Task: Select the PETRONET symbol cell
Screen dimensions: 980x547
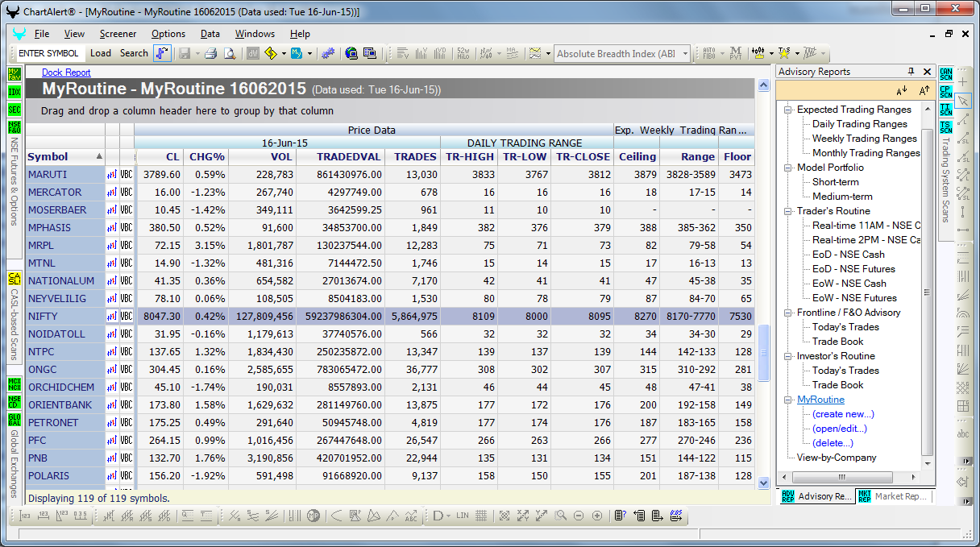Action: point(65,423)
